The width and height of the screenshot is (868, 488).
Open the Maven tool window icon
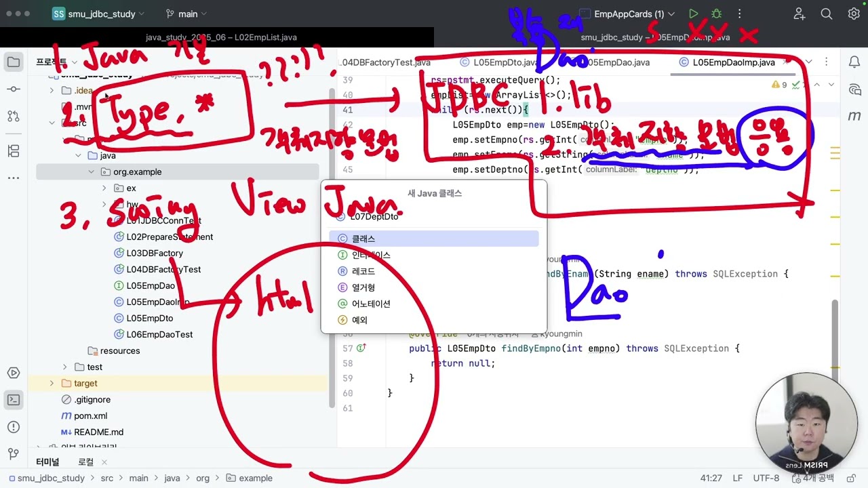click(854, 117)
